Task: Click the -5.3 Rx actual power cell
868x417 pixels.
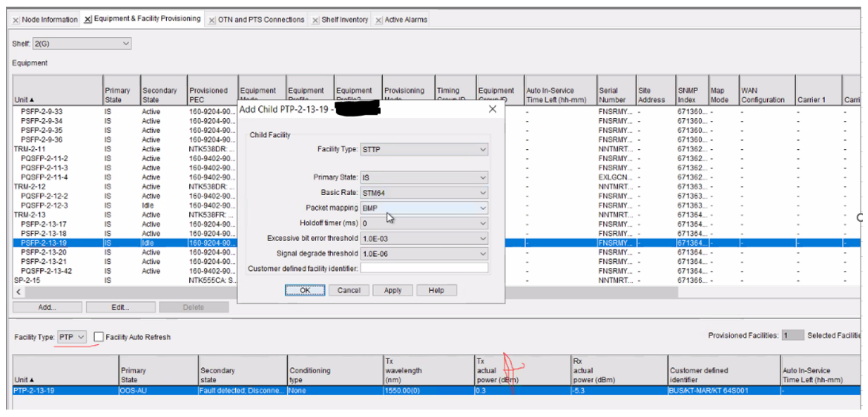Action: point(618,390)
